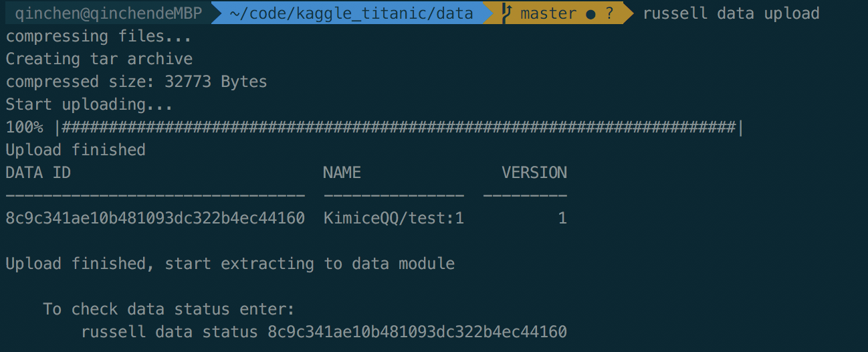Click the KimiceQQ/test:1 dataset name
Screen dimensions: 868x352
pyautogui.click(x=393, y=218)
